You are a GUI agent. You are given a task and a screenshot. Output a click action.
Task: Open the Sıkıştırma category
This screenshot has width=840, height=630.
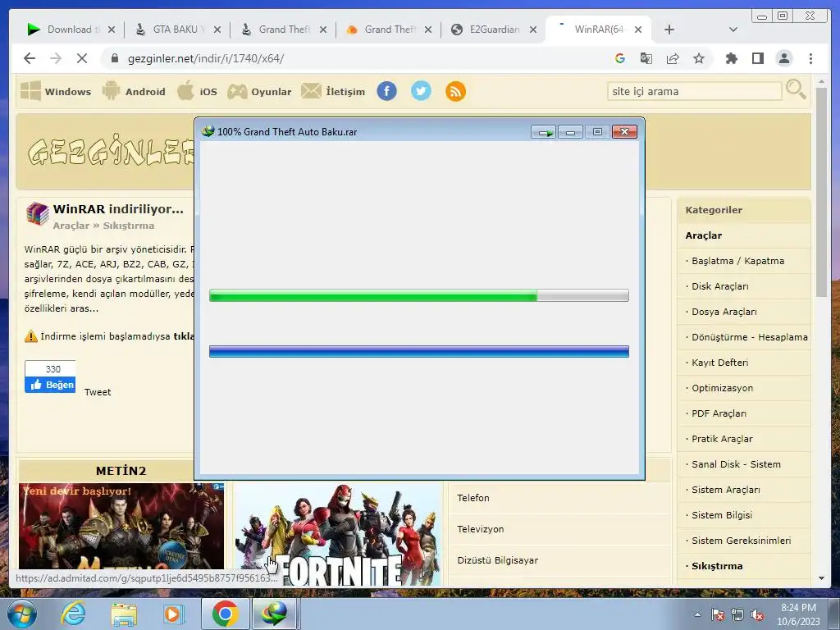click(x=717, y=566)
